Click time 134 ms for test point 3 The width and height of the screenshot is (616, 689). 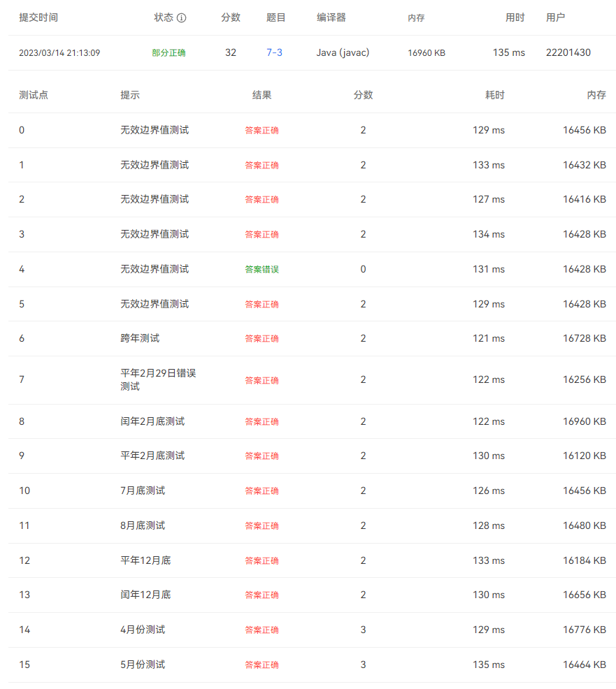pyautogui.click(x=489, y=234)
